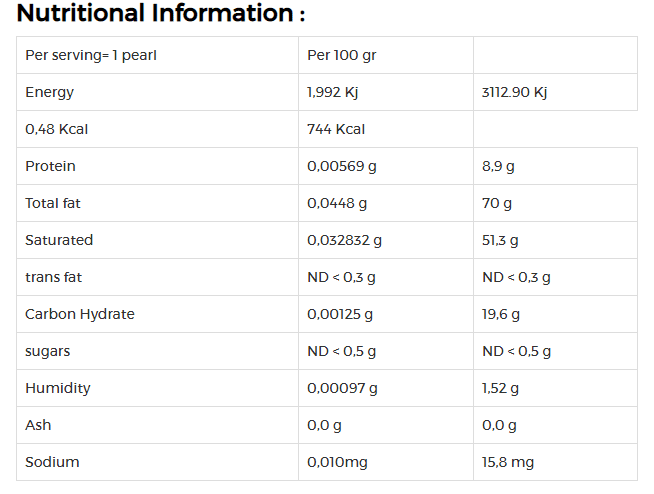654x494 pixels.
Task: Select the Energy row label
Action: coord(50,92)
